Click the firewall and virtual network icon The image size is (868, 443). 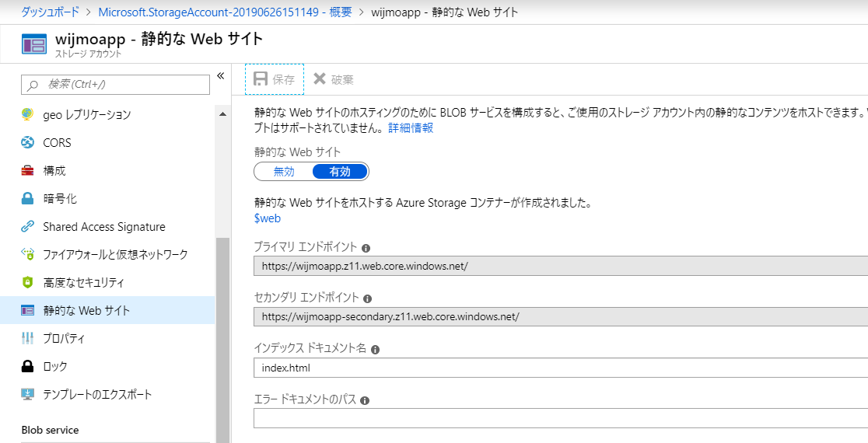27,254
